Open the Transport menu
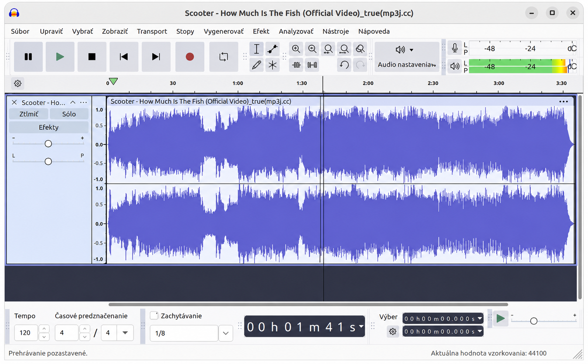The width and height of the screenshot is (588, 364). click(x=152, y=31)
